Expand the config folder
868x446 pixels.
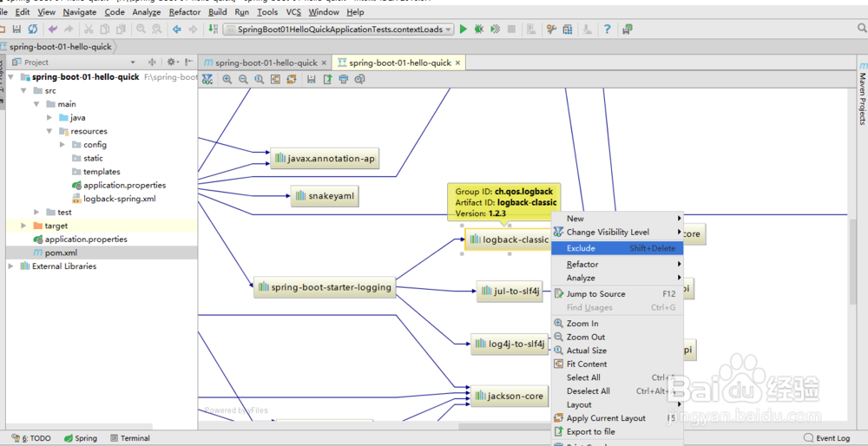pos(62,144)
